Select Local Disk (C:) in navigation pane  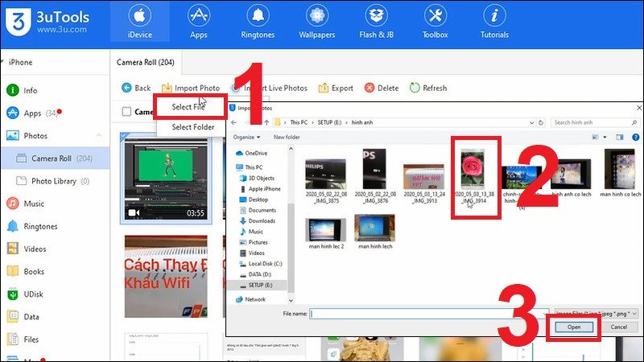tap(261, 264)
